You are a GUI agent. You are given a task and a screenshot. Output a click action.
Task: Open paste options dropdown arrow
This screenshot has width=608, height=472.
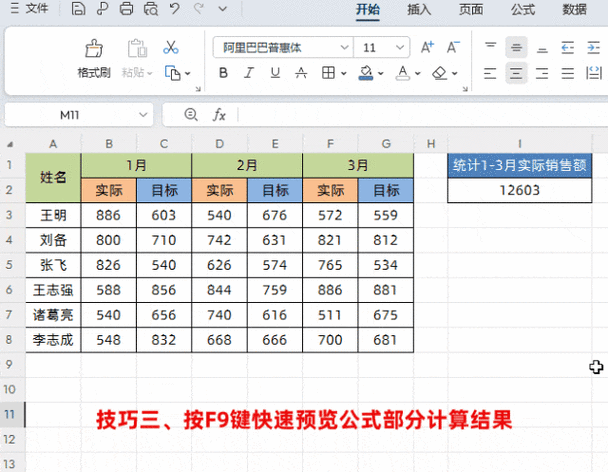pyautogui.click(x=150, y=73)
